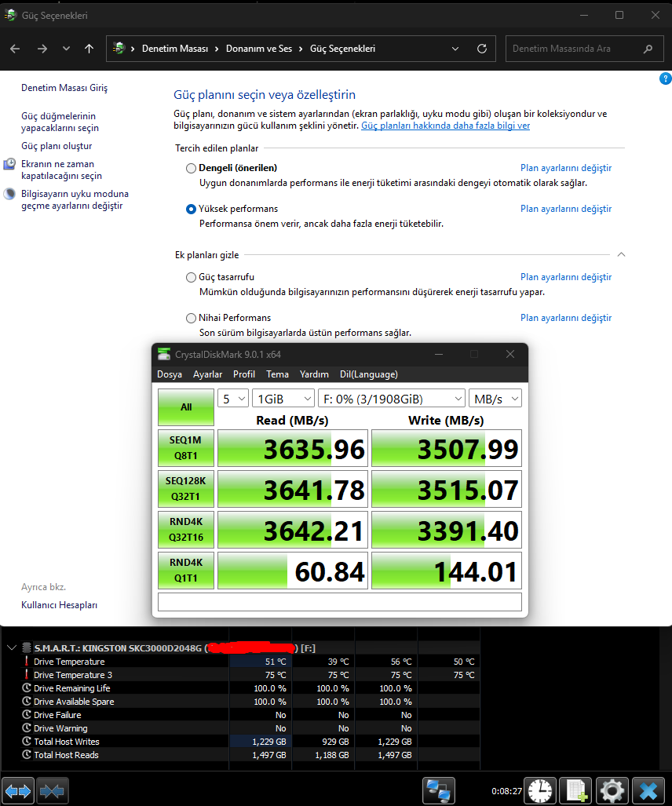672x806 pixels.
Task: Change plan settings for Dengeli
Action: [x=566, y=168]
